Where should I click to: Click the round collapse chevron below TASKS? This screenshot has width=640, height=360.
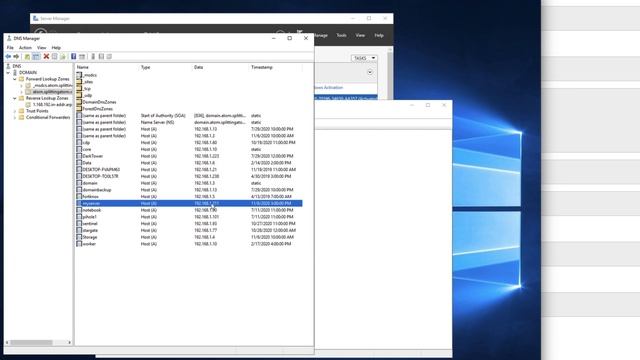pos(370,72)
